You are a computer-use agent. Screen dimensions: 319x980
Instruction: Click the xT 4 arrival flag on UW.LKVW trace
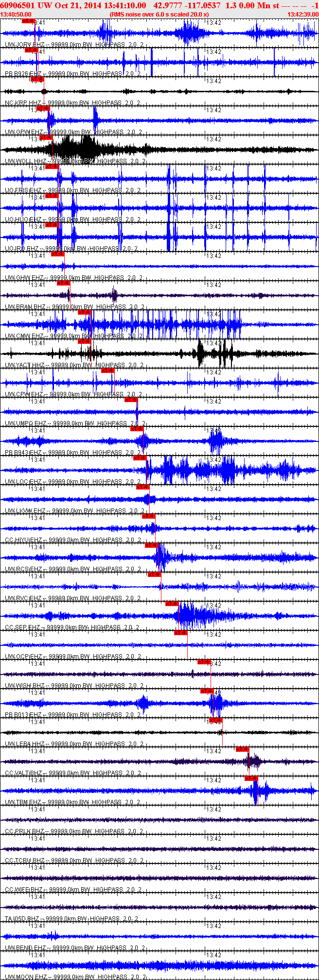143,487
